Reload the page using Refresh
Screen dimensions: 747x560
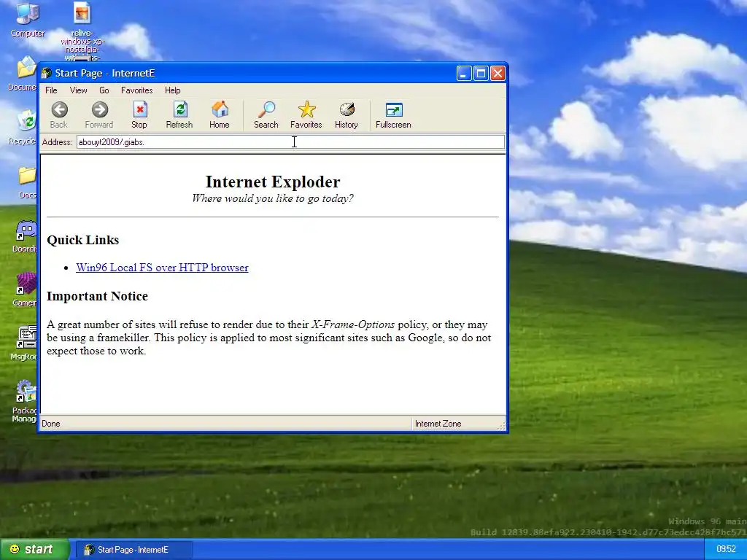point(179,114)
